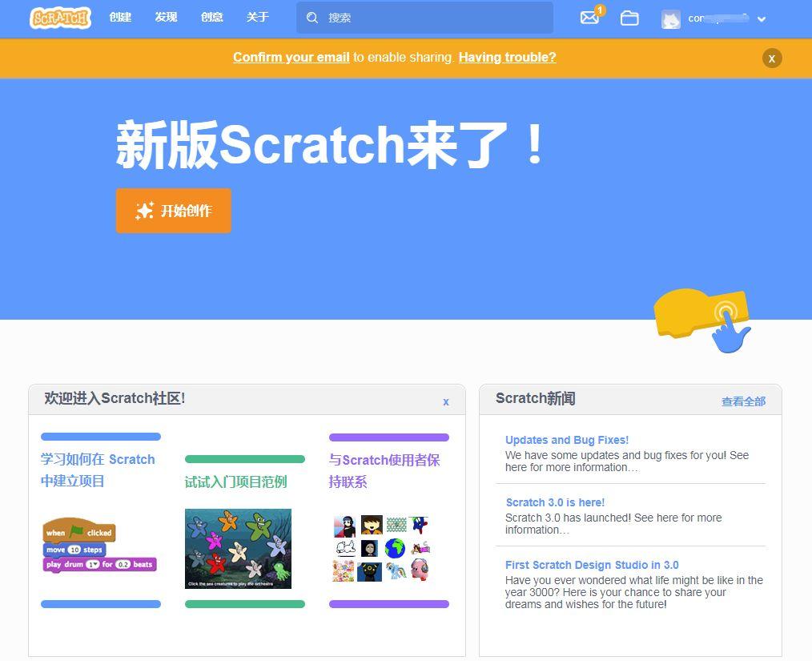This screenshot has width=812, height=661.
Task: Click the user avatars grid image
Action: click(382, 548)
